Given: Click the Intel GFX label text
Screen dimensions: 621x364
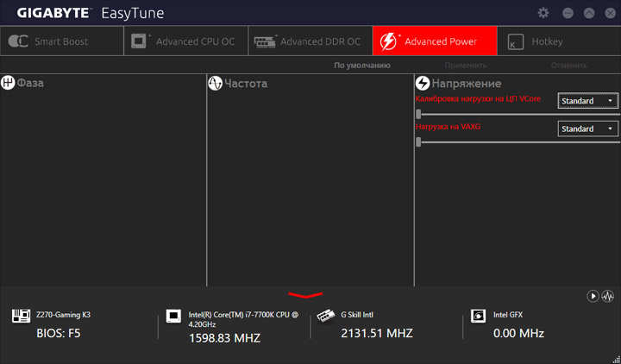Looking at the screenshot, I should 508,315.
